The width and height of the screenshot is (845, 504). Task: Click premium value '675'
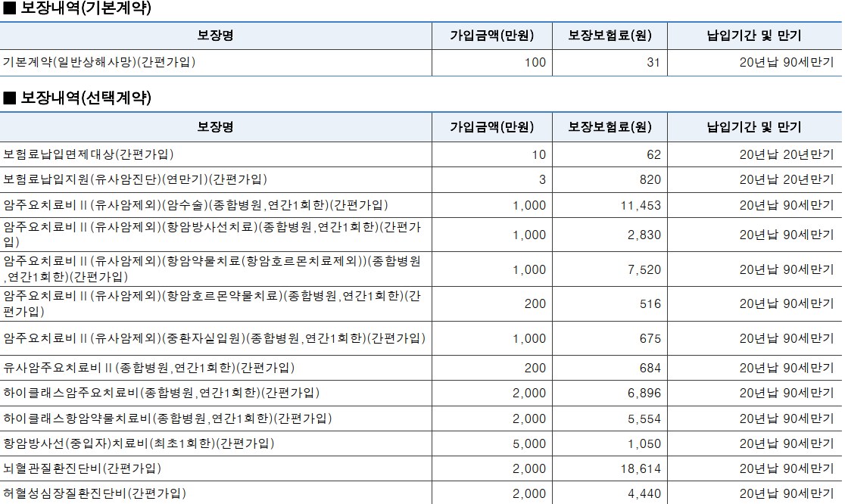pyautogui.click(x=650, y=339)
